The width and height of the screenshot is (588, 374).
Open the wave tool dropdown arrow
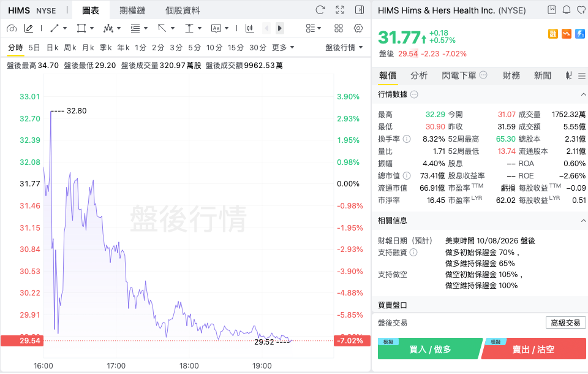118,28
